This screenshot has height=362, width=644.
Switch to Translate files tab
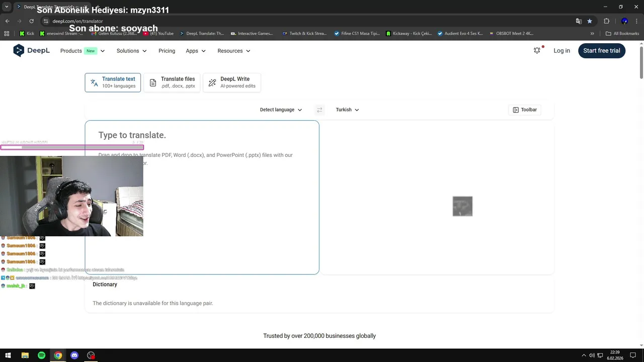[172, 82]
